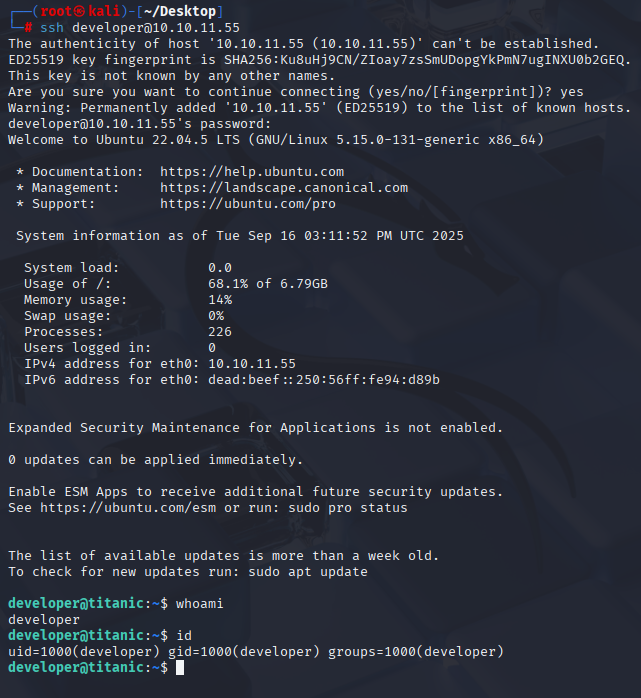Click the id command after prompt
Image resolution: width=641 pixels, height=698 pixels.
(x=184, y=635)
